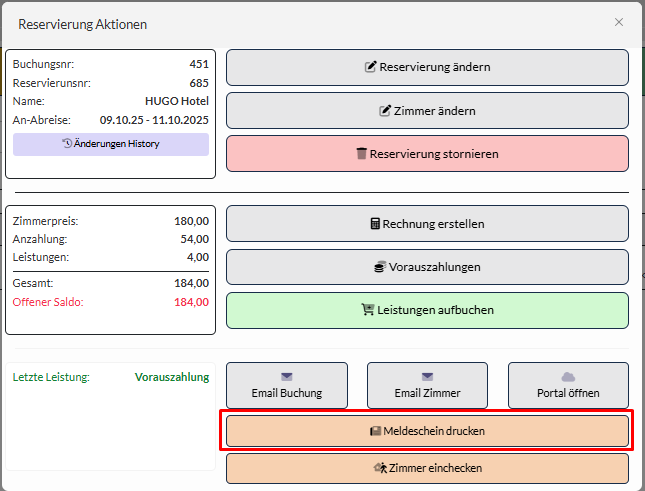Click the history clock icon in Änderungen History

click(67, 144)
